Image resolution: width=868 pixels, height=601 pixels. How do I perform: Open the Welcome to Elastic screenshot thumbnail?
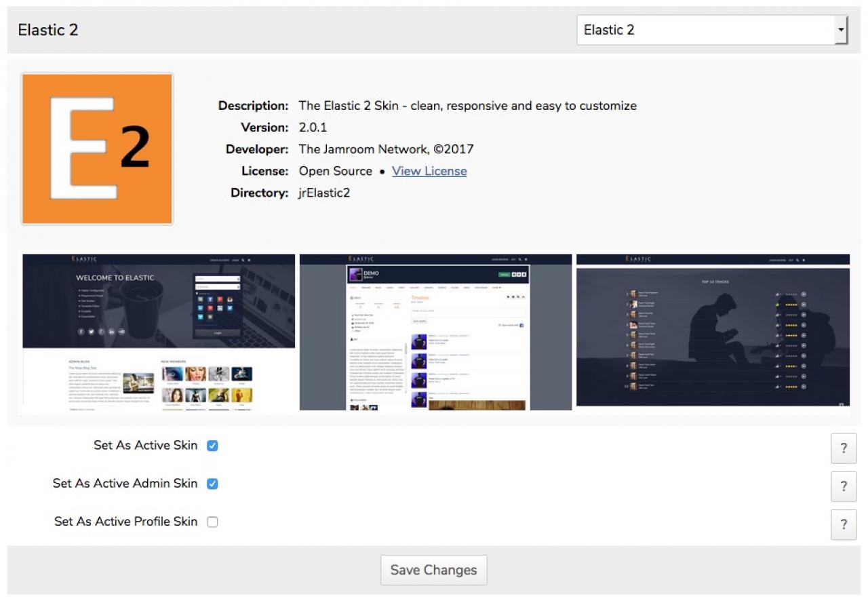pos(159,332)
